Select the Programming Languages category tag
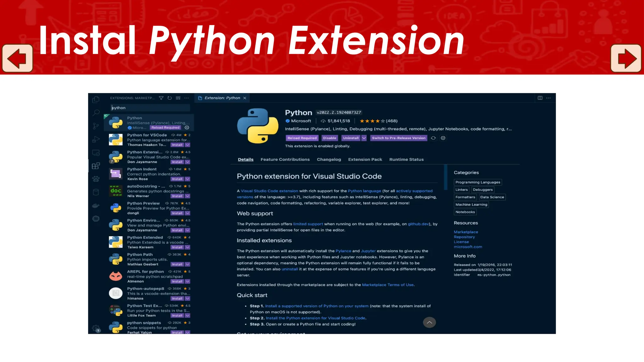Viewport: 644px width, 362px height. tap(478, 182)
